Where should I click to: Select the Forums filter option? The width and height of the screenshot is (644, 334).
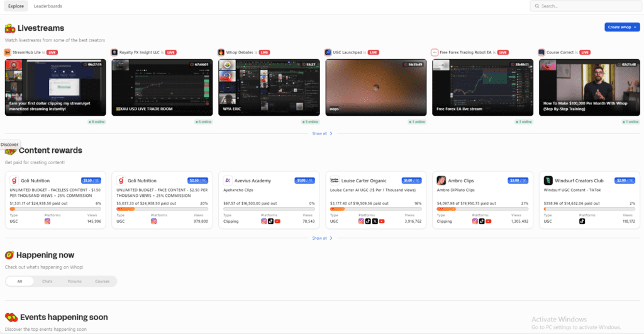click(75, 281)
